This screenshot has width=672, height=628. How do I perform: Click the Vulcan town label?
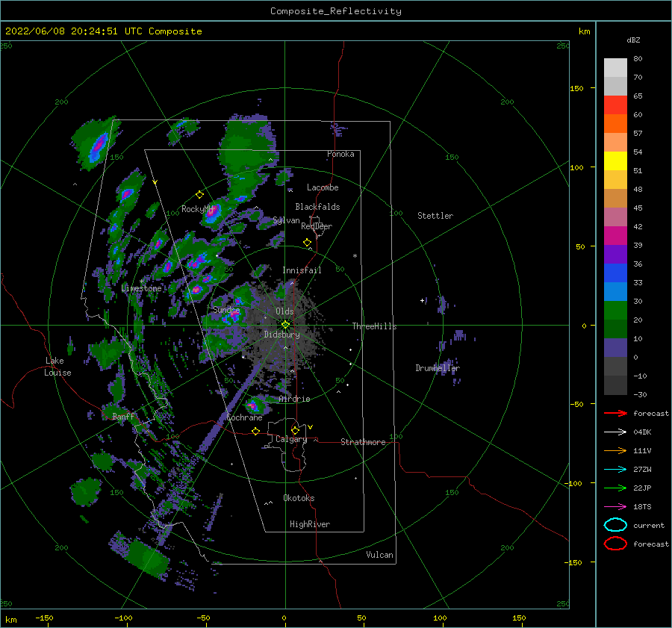click(x=379, y=555)
